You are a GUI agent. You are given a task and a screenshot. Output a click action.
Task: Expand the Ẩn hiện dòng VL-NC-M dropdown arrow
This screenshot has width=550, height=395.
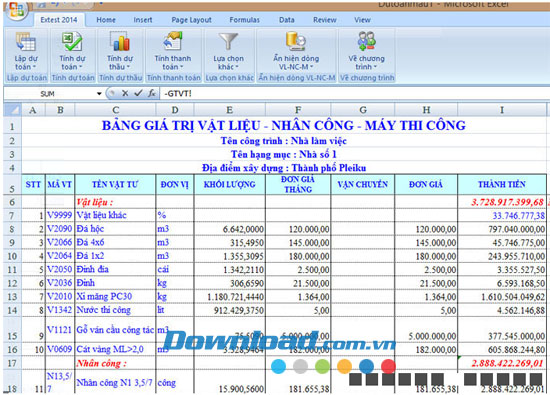pyautogui.click(x=311, y=67)
